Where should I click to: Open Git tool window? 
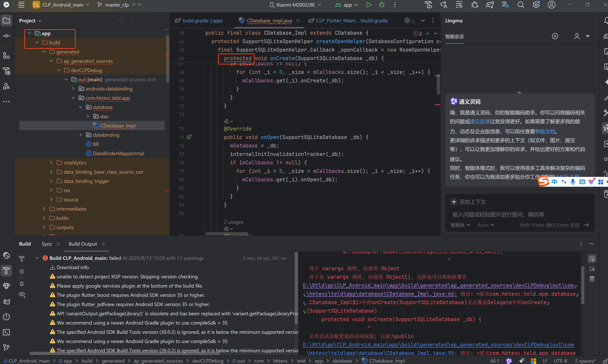6,347
